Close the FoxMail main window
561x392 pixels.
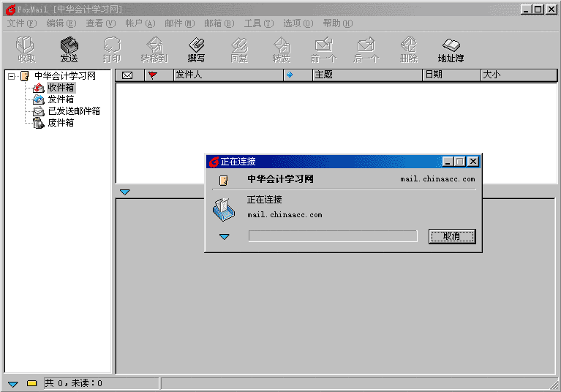[551, 10]
